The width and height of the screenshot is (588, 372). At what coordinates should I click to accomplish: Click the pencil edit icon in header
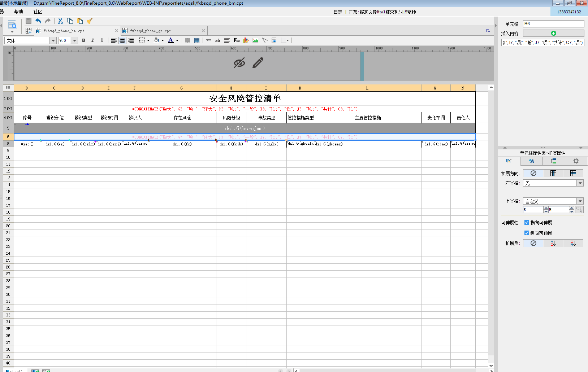[258, 63]
